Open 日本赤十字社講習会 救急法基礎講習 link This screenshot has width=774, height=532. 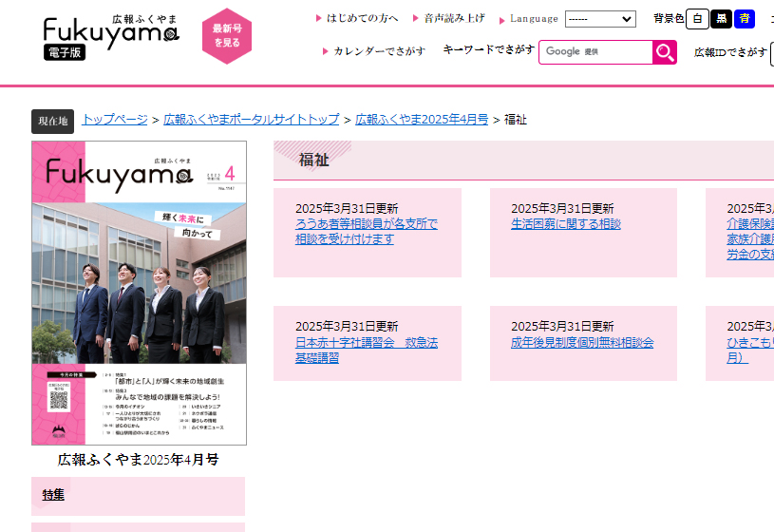[x=367, y=350]
